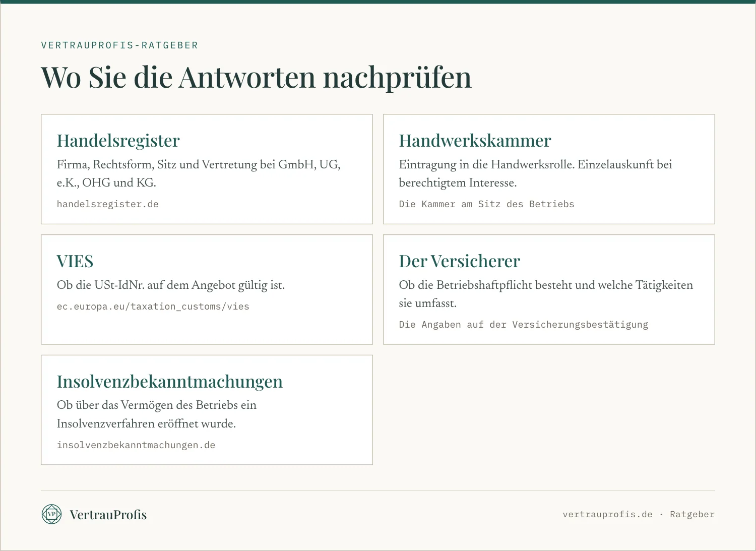Open the handelsregister.de link
Viewport: 756px width, 551px height.
(x=108, y=204)
